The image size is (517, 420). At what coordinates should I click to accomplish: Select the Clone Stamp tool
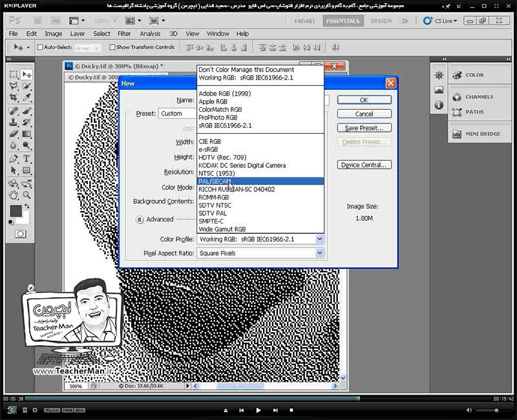click(13, 122)
